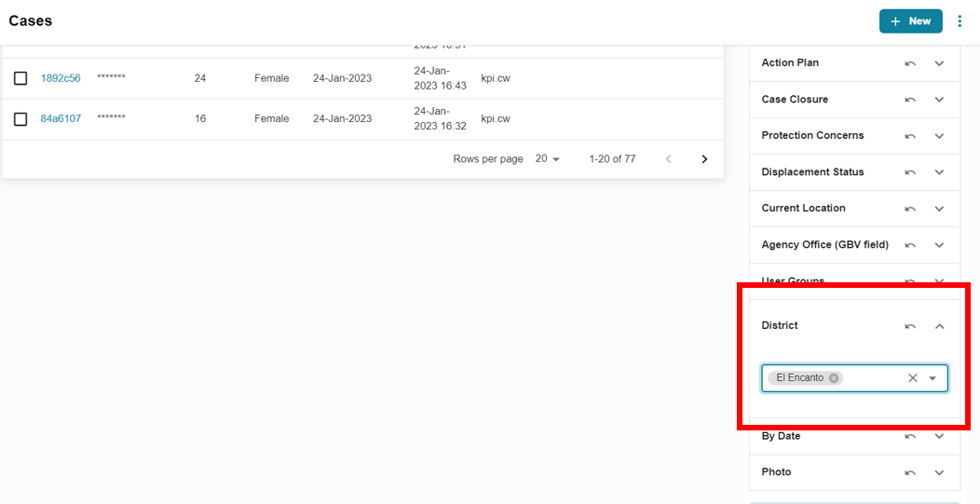Reset the Agency Office (GBV field) filter
980x504 pixels.
coord(911,245)
